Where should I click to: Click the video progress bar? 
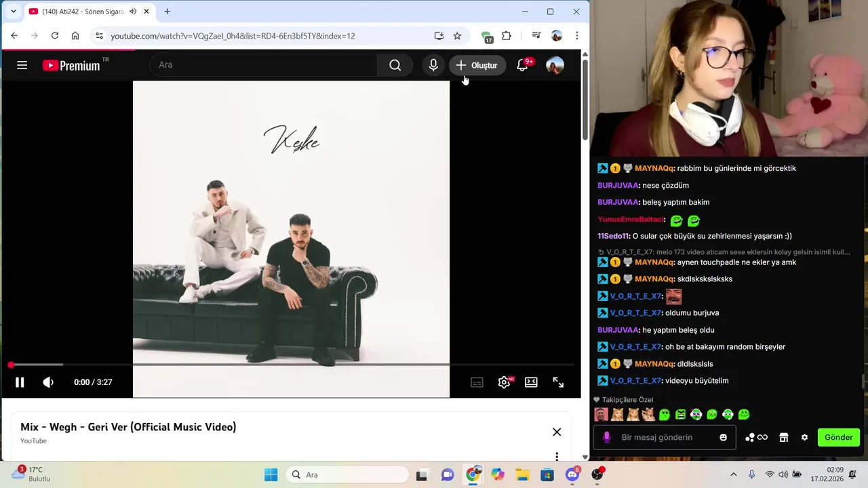click(292, 365)
